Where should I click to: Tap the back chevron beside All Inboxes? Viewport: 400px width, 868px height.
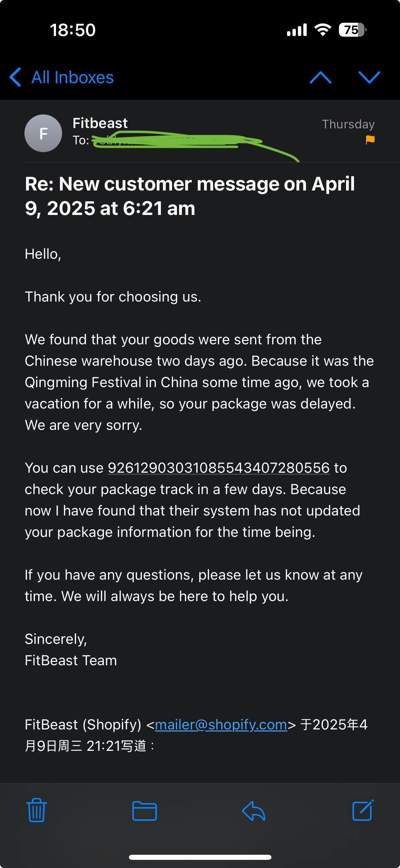point(16,77)
